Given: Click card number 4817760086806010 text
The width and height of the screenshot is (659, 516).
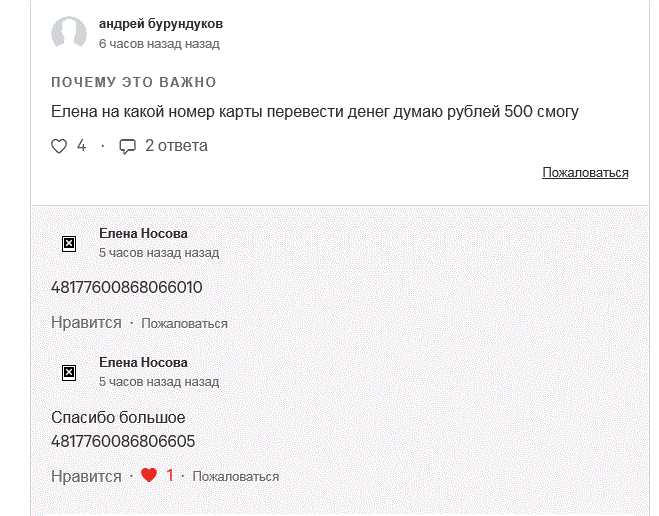Looking at the screenshot, I should click(127, 287).
